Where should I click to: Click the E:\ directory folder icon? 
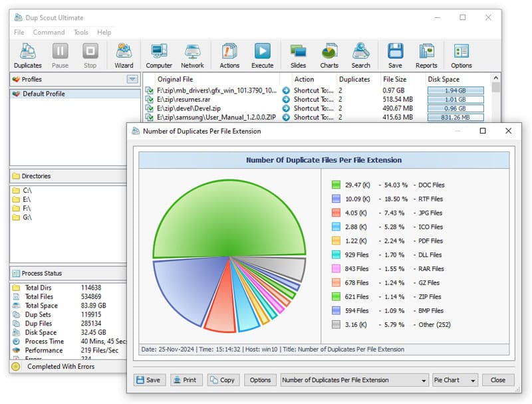tap(16, 199)
